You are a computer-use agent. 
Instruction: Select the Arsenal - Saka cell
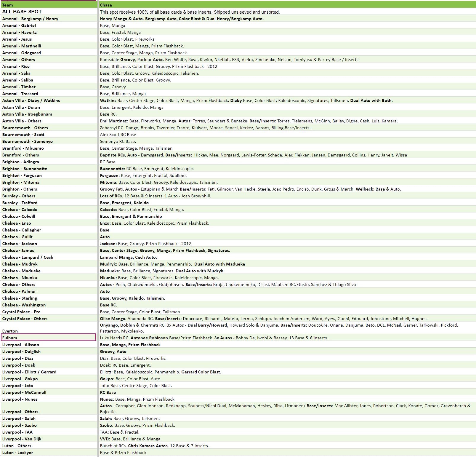pos(49,73)
